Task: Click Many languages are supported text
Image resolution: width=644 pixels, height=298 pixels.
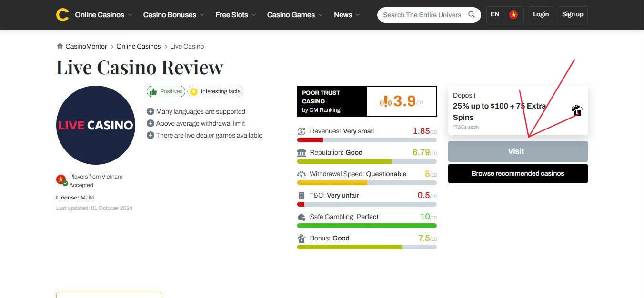Action: [x=201, y=111]
